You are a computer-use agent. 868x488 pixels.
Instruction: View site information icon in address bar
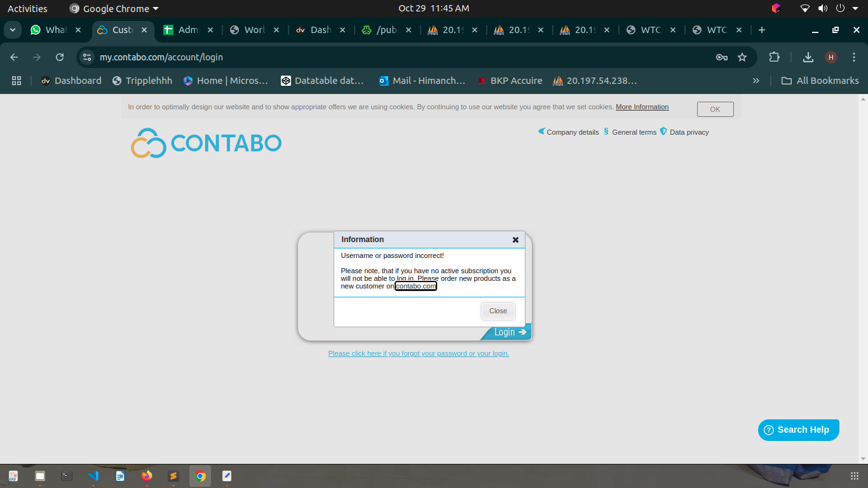click(x=87, y=57)
